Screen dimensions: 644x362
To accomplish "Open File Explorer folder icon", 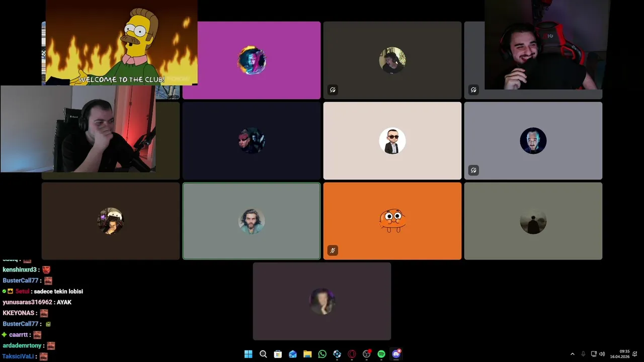I will [307, 354].
